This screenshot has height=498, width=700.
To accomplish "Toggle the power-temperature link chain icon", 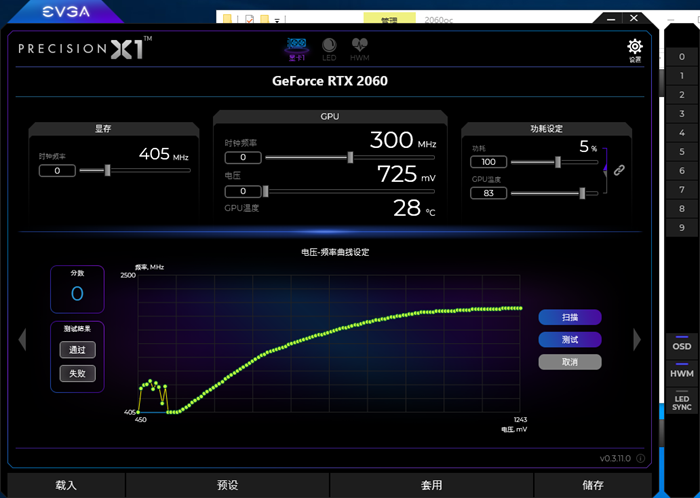I will coord(619,170).
